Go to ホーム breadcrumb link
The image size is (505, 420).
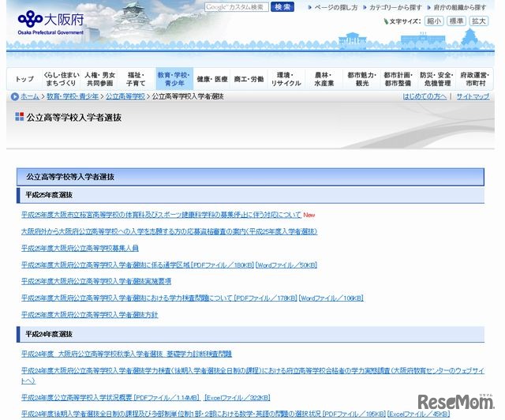point(30,96)
